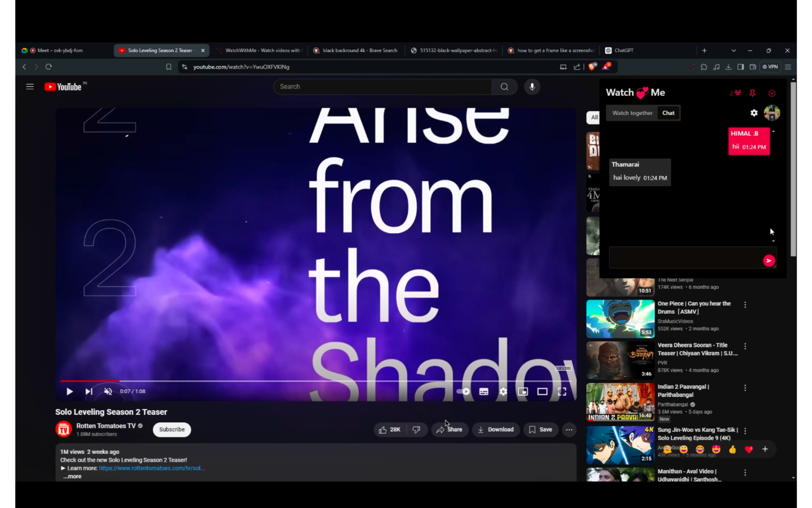Unmute the video volume
This screenshot has width=812, height=508.
click(x=108, y=392)
